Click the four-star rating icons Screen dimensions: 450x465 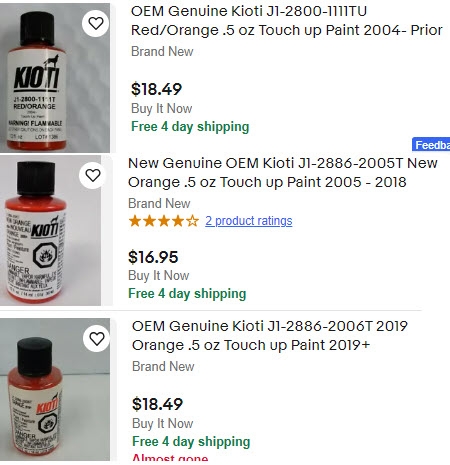[x=164, y=221]
